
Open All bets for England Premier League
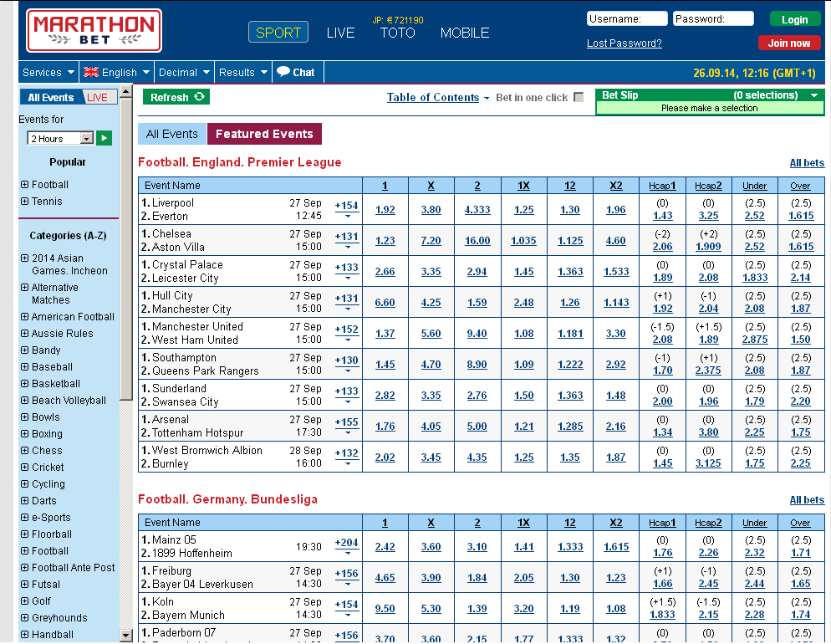click(x=807, y=163)
